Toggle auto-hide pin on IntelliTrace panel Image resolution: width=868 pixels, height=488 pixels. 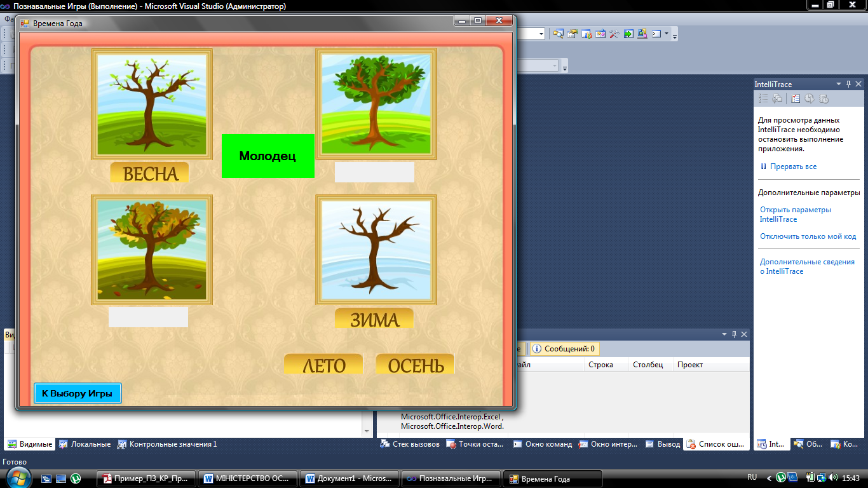coord(848,84)
